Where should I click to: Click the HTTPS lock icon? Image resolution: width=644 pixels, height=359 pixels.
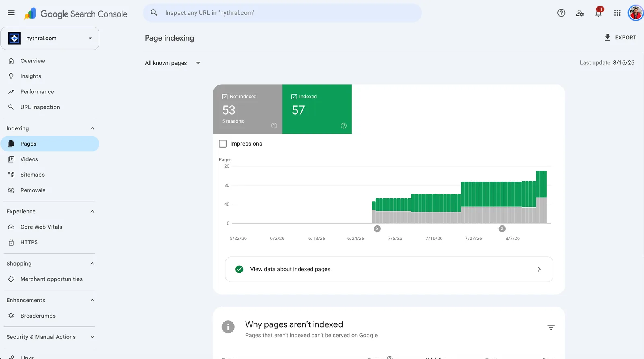click(11, 242)
